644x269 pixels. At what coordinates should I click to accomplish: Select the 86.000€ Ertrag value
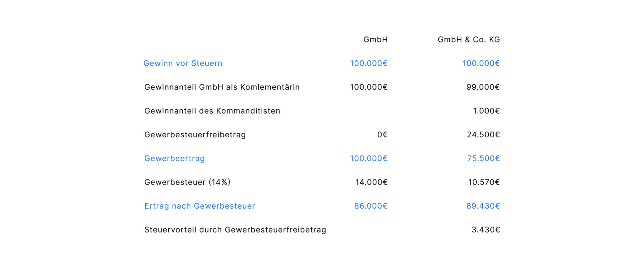coord(371,206)
